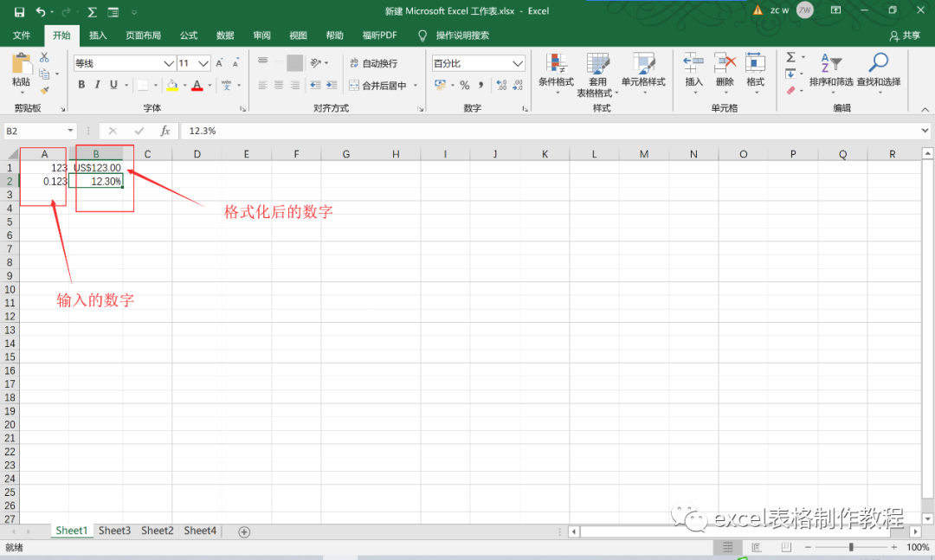Switch to the 视图 view tab

[x=298, y=35]
